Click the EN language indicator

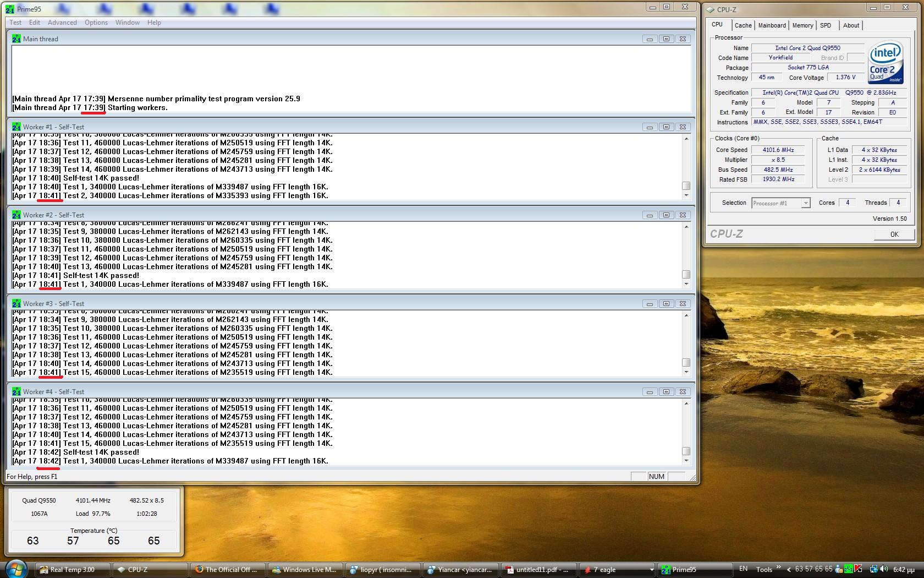pyautogui.click(x=743, y=569)
